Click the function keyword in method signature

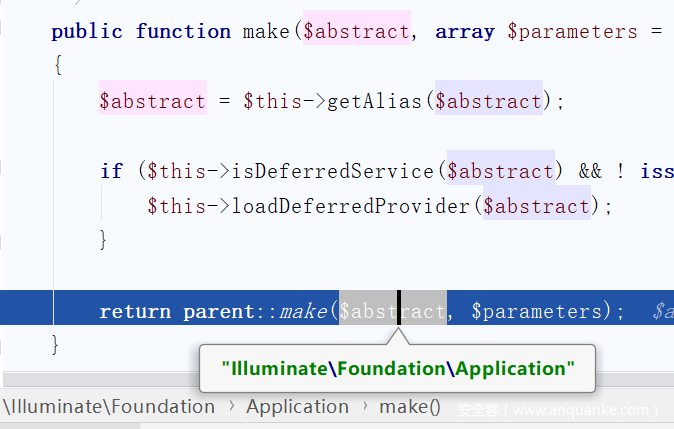pos(183,31)
